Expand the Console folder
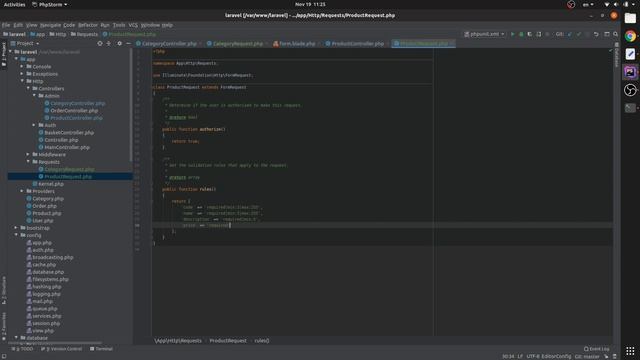The image size is (640, 360). pyautogui.click(x=22, y=67)
